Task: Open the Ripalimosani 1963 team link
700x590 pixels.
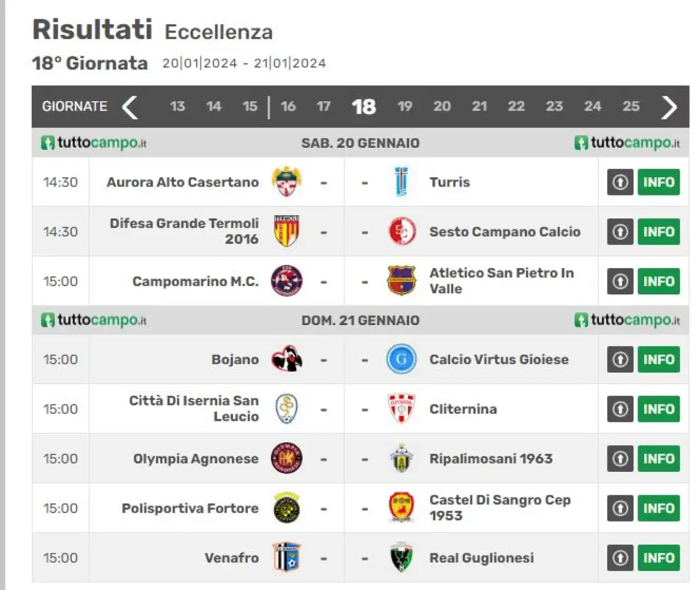Action: pyautogui.click(x=491, y=459)
